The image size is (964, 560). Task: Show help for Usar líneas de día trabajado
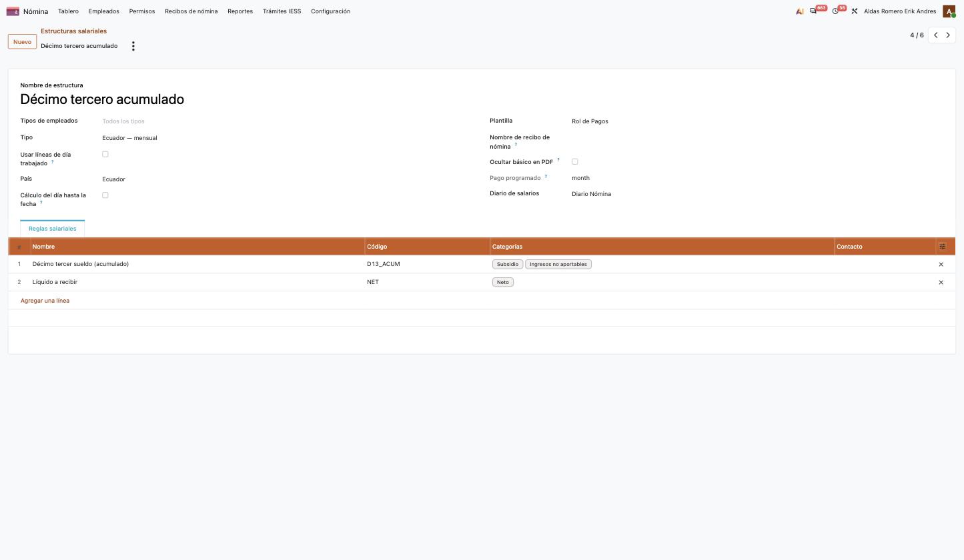(53, 161)
